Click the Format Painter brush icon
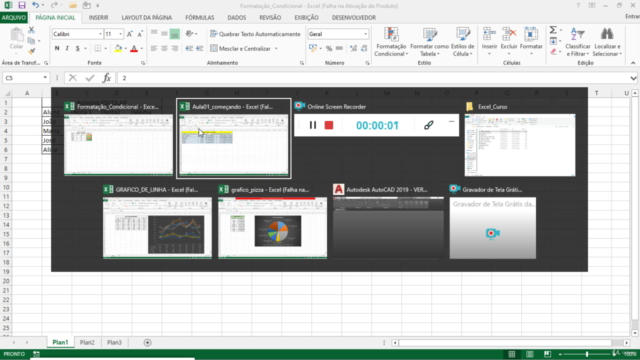This screenshot has width=640, height=360. click(x=31, y=51)
